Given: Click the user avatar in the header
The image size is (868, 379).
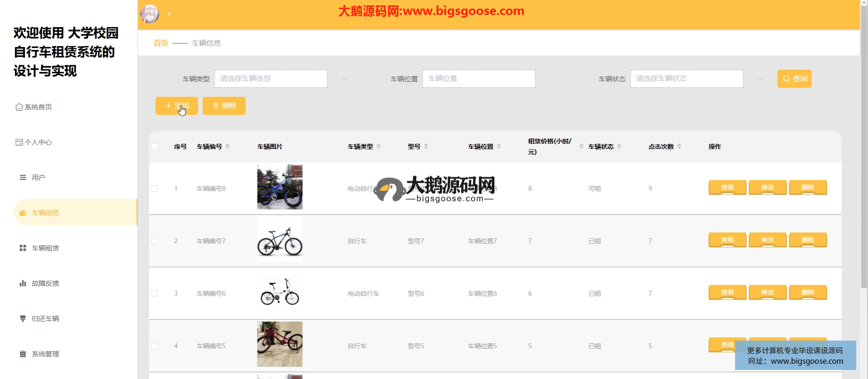Looking at the screenshot, I should 150,14.
